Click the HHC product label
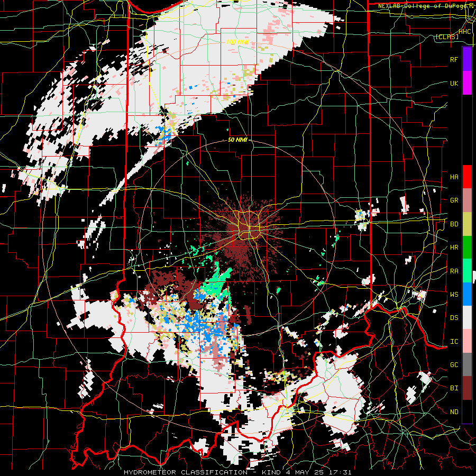Viewport: 476px width, 476px height. click(465, 32)
